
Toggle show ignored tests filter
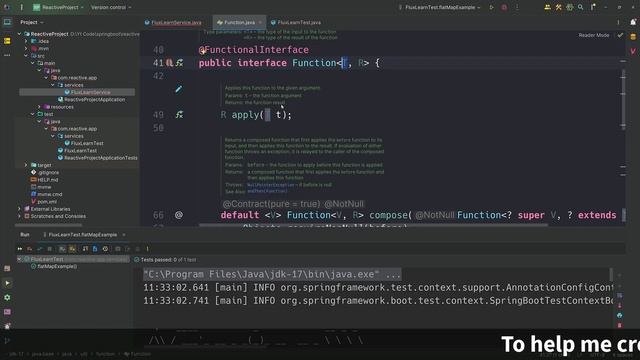click(x=72, y=249)
